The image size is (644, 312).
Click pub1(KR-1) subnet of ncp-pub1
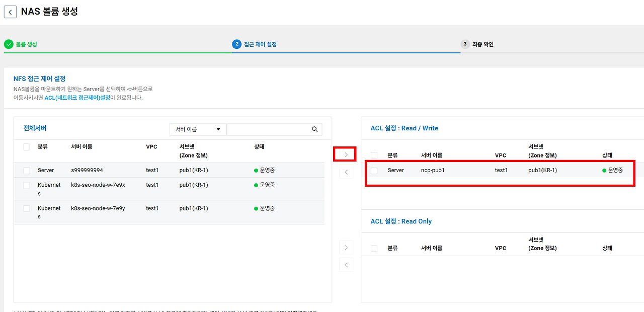tap(542, 170)
